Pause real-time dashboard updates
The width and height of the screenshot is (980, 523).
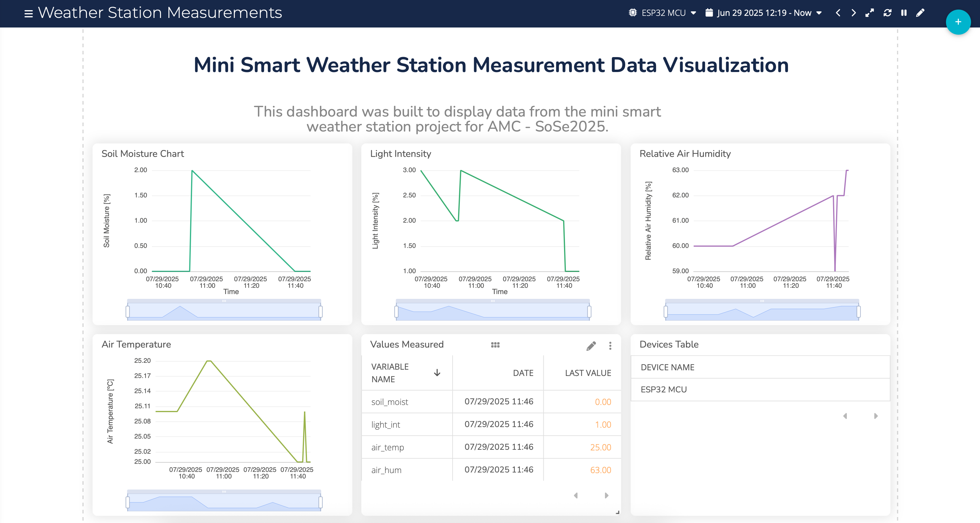[x=904, y=13]
